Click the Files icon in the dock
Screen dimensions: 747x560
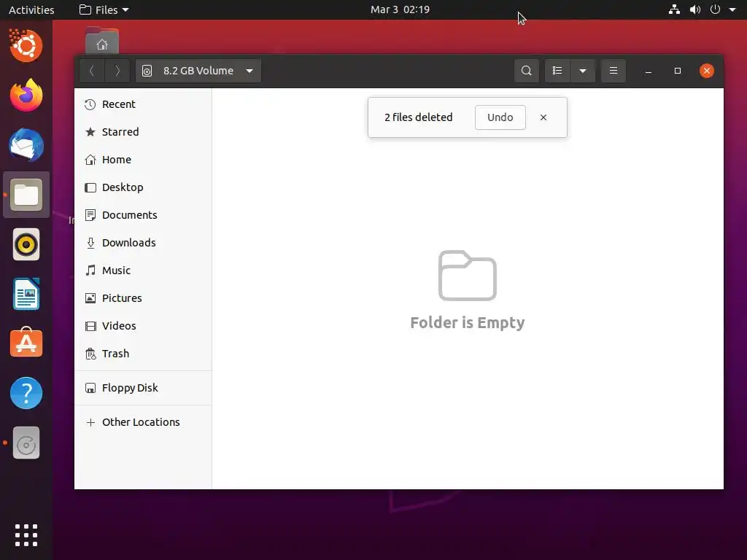26,195
